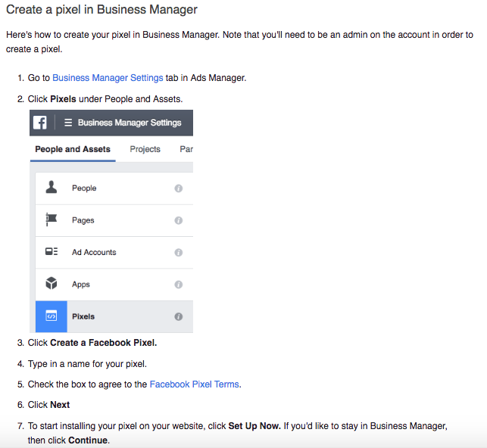Open the hamburger menu icon
Image resolution: width=487 pixels, height=448 pixels.
(68, 123)
